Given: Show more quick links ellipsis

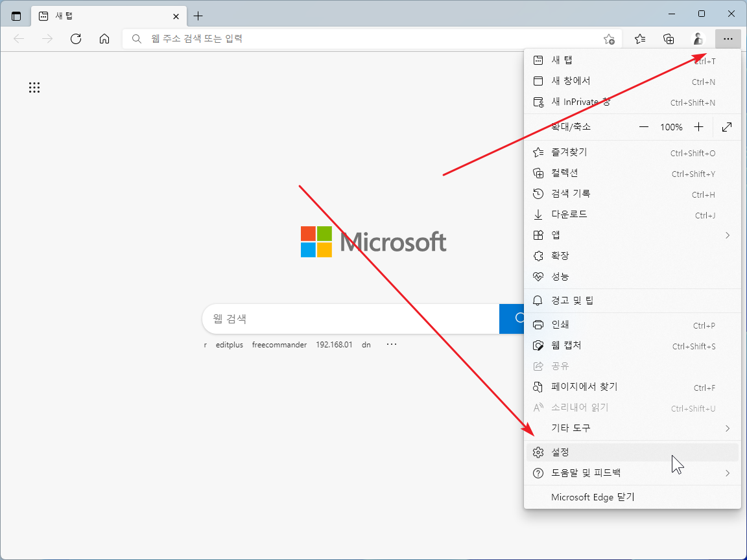Looking at the screenshot, I should pyautogui.click(x=392, y=344).
